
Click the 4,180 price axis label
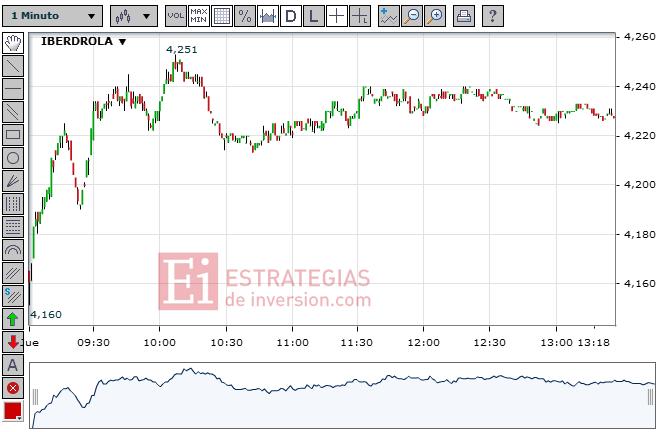tap(640, 234)
